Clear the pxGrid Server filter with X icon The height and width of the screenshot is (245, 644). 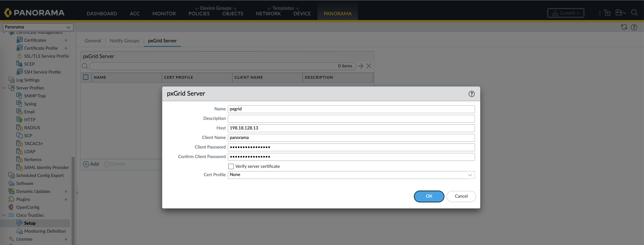click(369, 66)
